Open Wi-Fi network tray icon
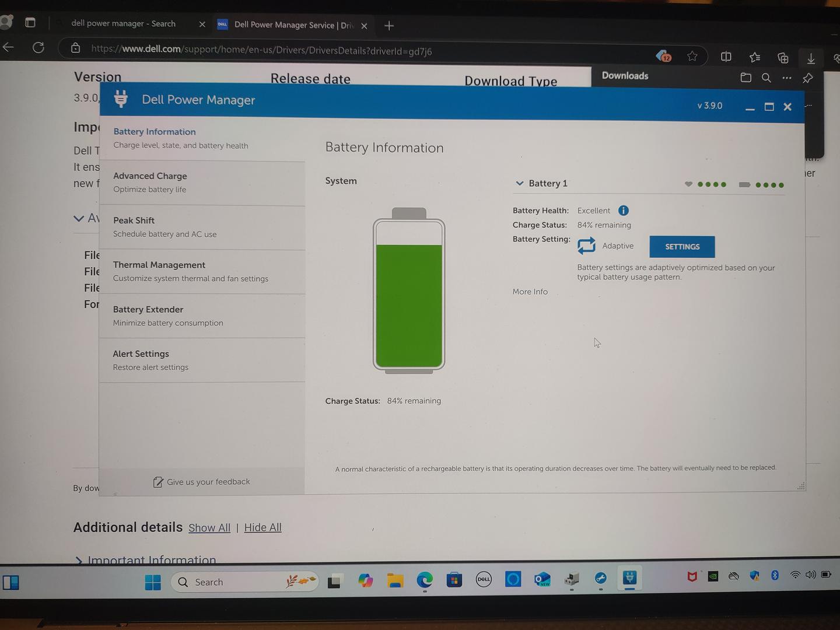 coord(795,575)
